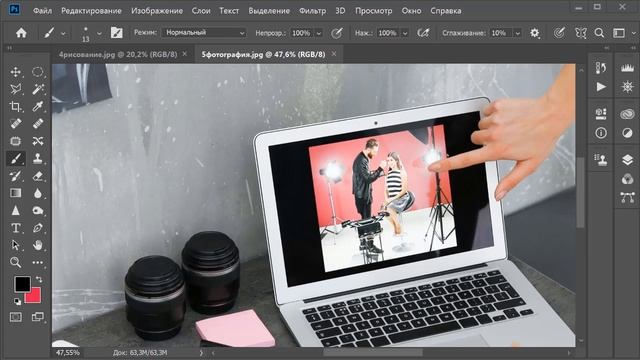Viewport: 640px width, 360px height.
Task: Open the Edit Toolbar three-dots menu
Action: pos(38,262)
